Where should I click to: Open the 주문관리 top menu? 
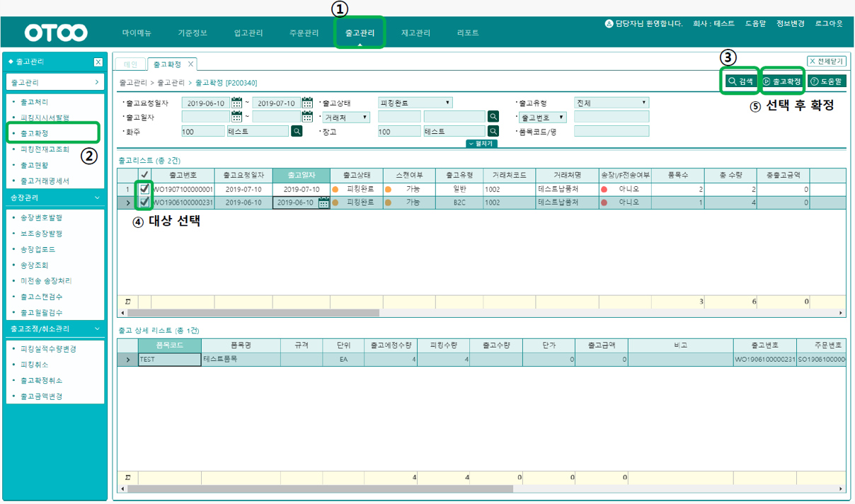304,33
